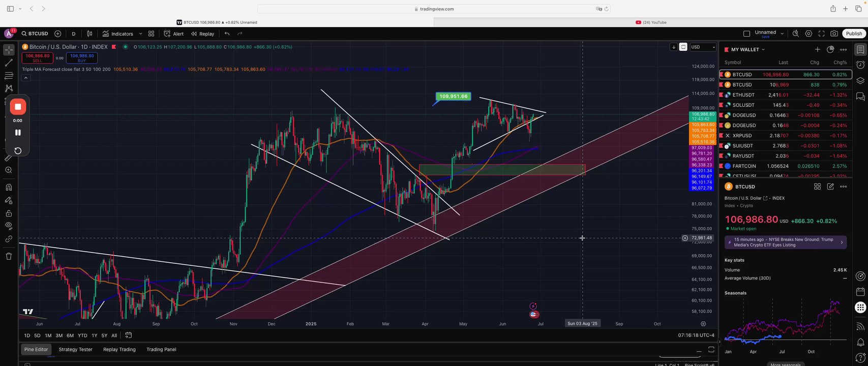Click the red SELL price button
The image size is (868, 366).
click(37, 58)
